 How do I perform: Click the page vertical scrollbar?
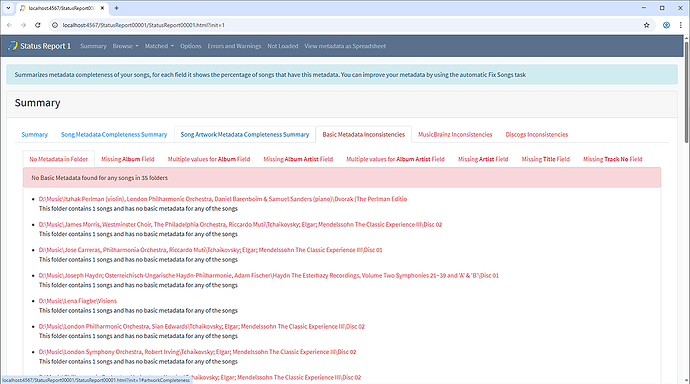coord(686,92)
